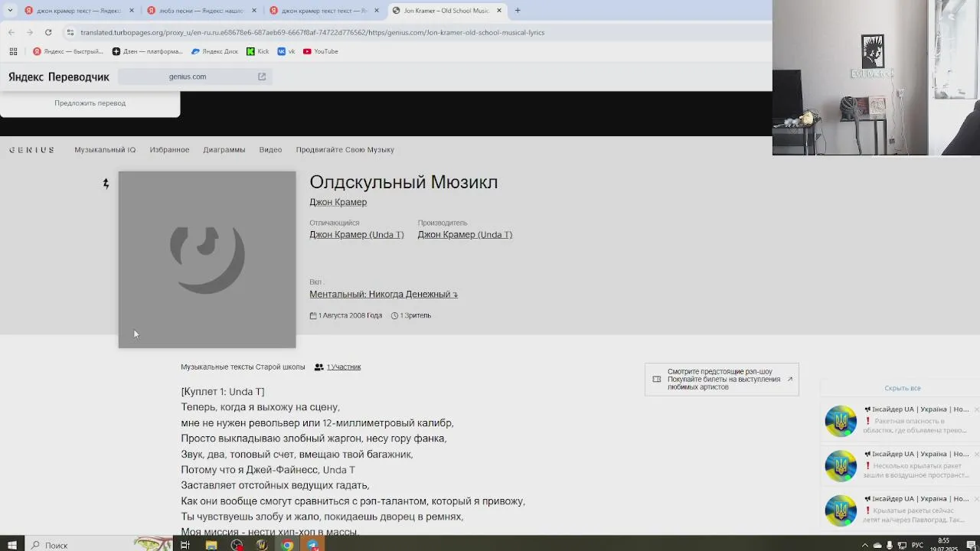This screenshot has width=980, height=551.
Task: Click arrow icon on rap-show ticket banner
Action: (x=790, y=379)
